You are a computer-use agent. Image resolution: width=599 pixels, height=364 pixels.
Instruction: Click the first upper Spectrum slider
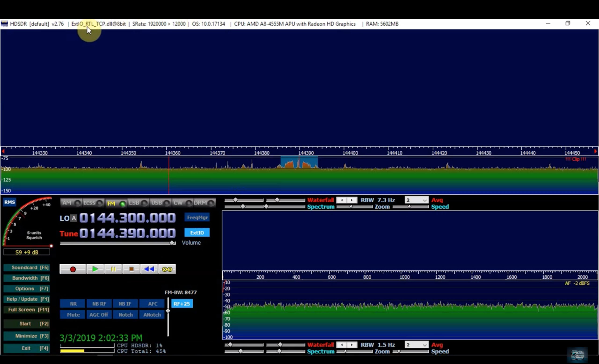coord(244,207)
